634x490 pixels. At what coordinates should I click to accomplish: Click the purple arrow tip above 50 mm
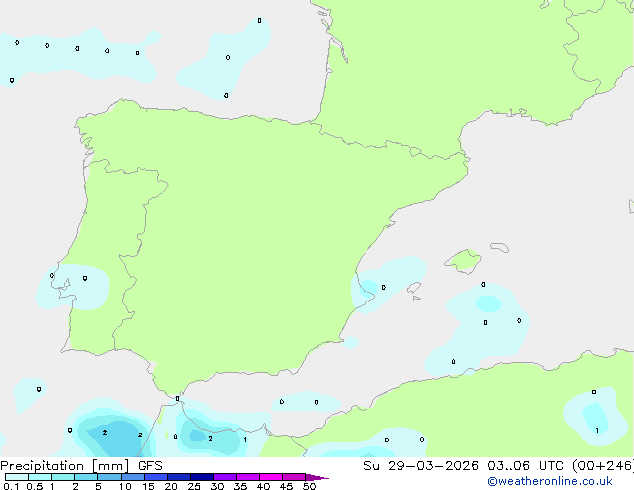coord(317,477)
